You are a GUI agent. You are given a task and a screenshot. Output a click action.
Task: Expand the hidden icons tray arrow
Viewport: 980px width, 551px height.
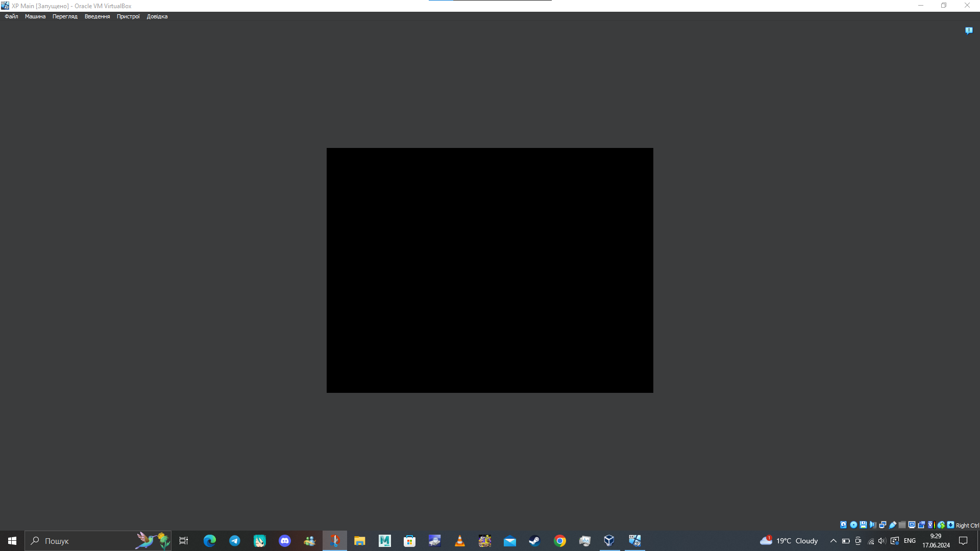click(x=832, y=541)
